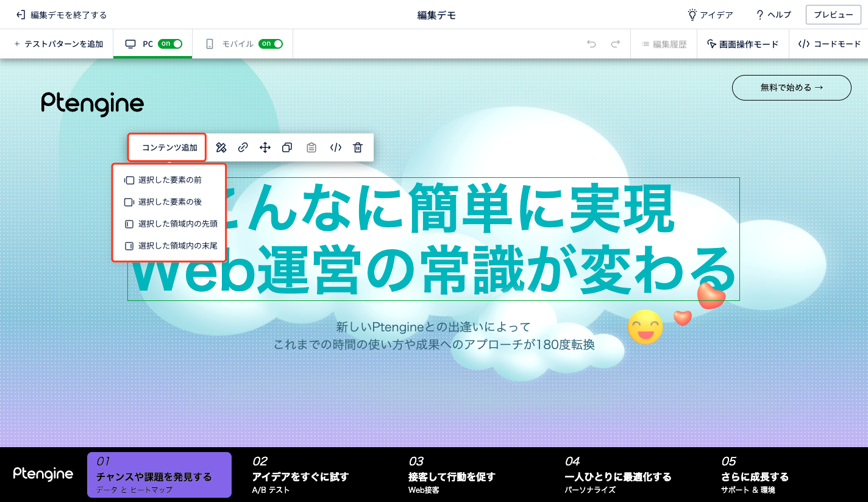Add a test pattern via テストパターンを追加
The image size is (868, 502).
(59, 44)
